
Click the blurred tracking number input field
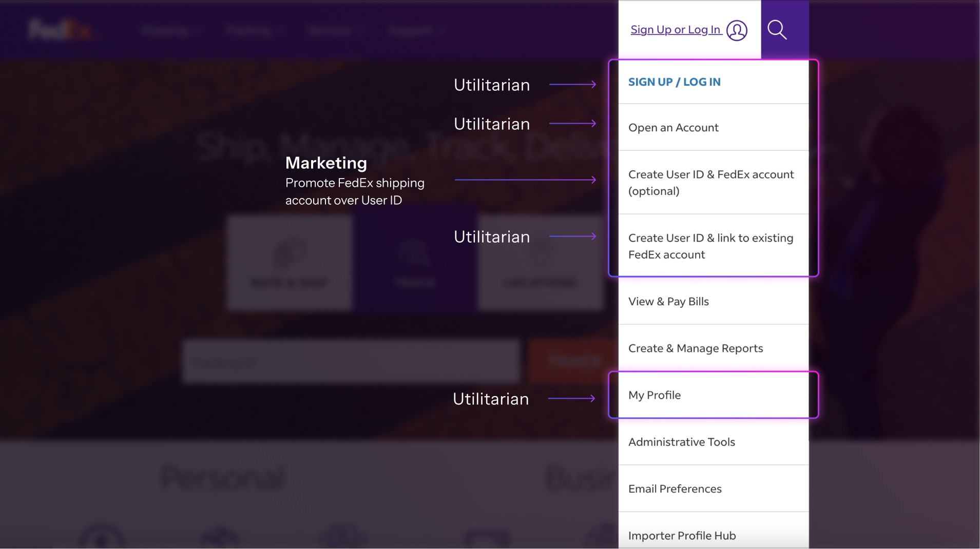[351, 361]
